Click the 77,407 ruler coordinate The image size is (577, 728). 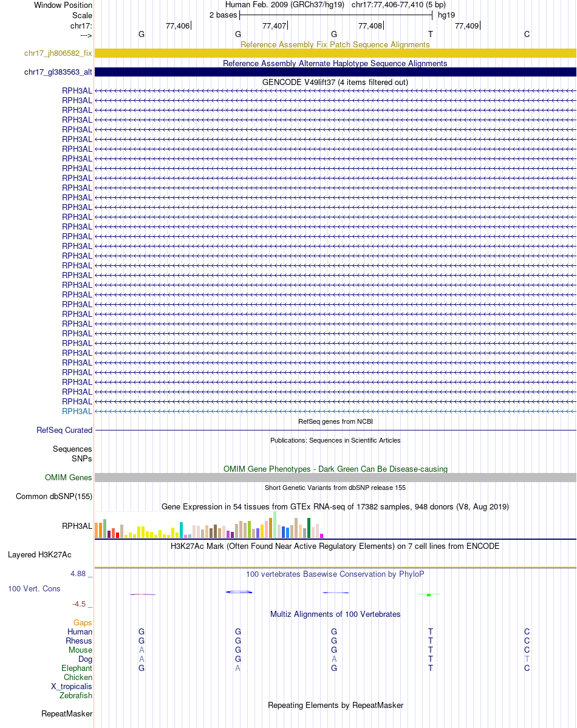pos(274,26)
